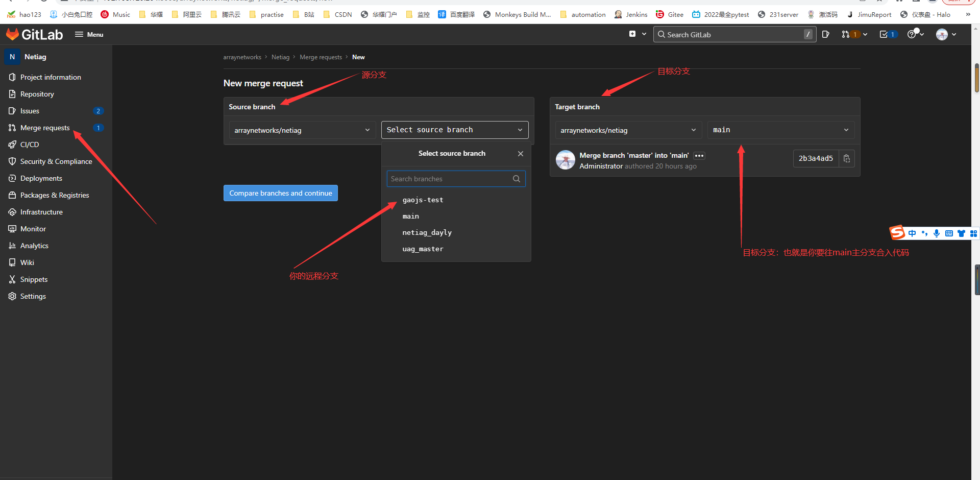
Task: Open the JimuReport bookmark
Action: click(869, 14)
